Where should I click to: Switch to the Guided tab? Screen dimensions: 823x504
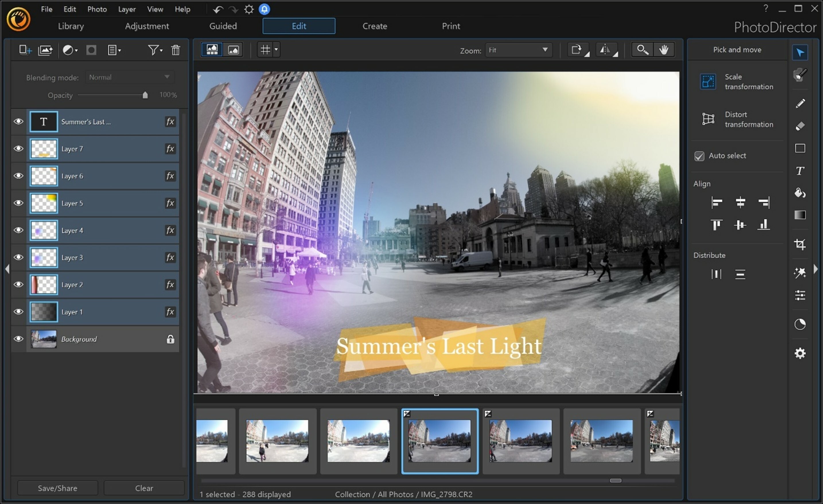(223, 26)
